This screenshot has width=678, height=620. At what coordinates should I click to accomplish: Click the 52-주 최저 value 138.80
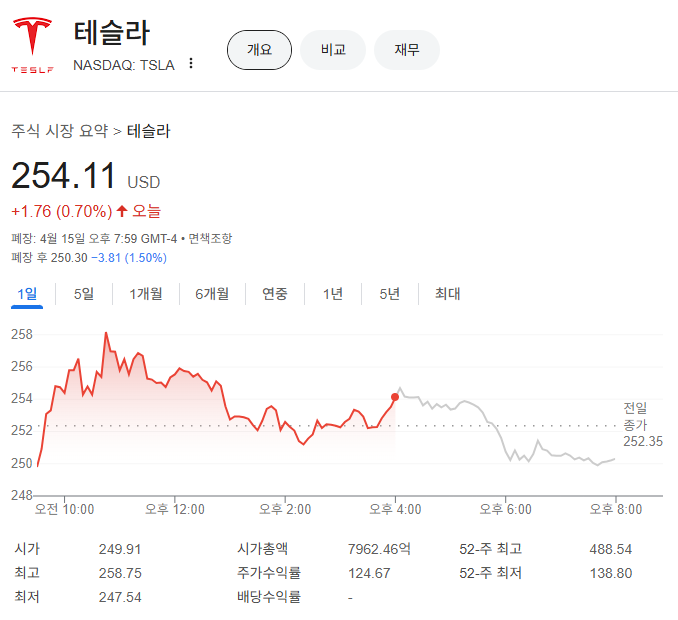611,573
